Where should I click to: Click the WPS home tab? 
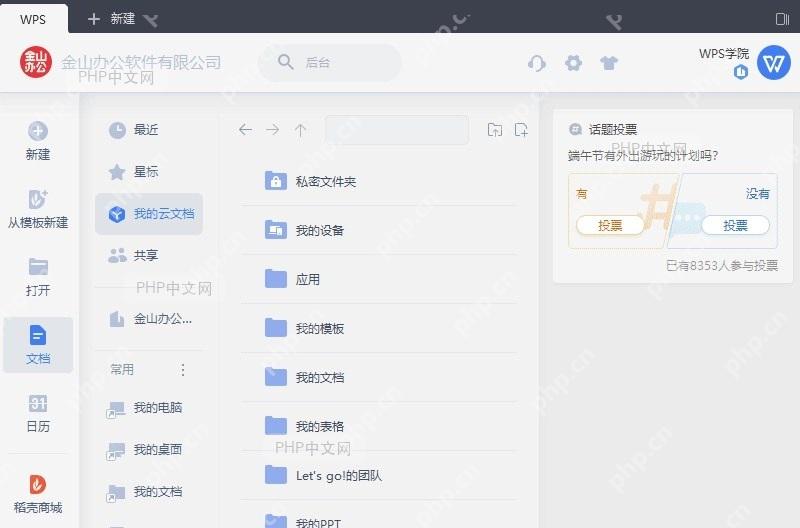pos(33,19)
